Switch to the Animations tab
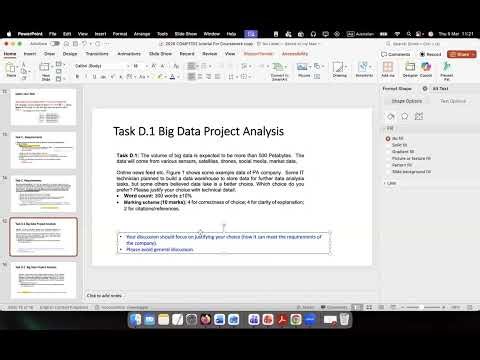Viewport: 480px width, 360px height. (129, 54)
